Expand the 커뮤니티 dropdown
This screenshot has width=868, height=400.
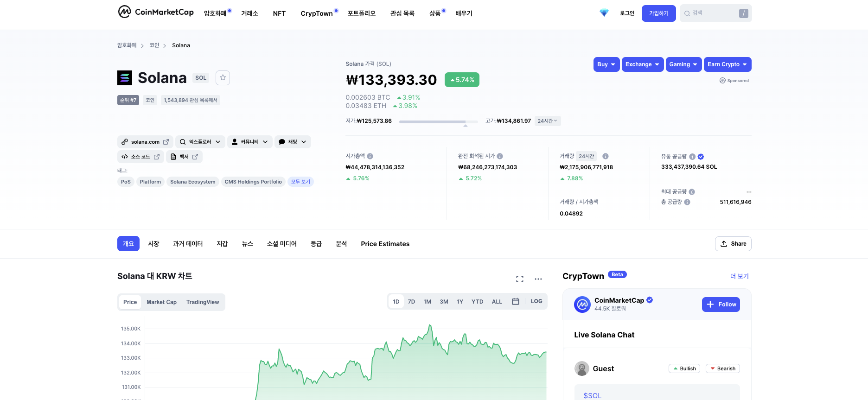(x=249, y=142)
